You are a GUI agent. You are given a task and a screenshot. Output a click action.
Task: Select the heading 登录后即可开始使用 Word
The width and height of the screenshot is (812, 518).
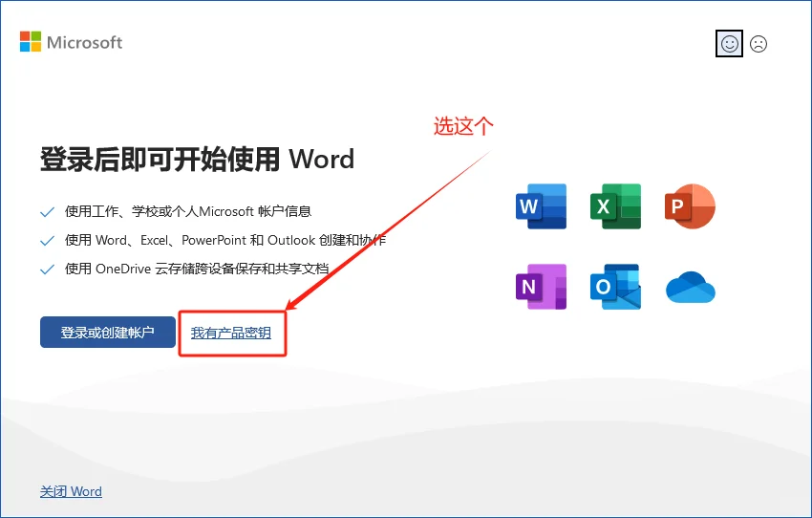(198, 159)
